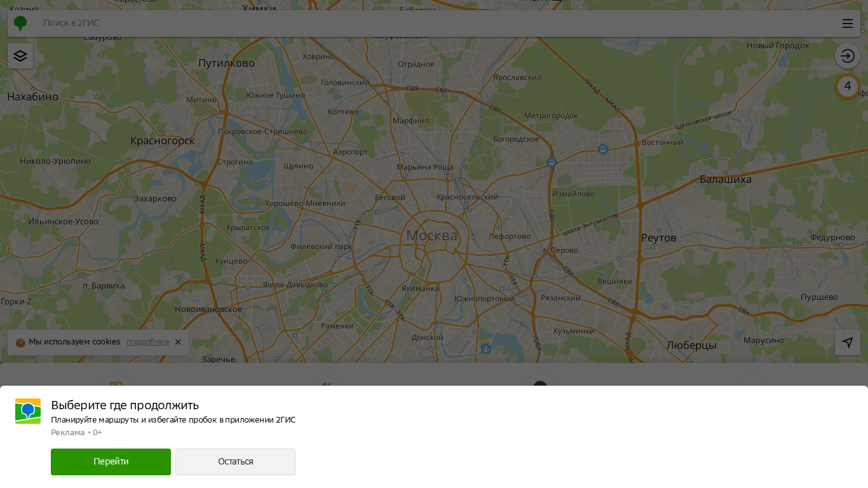Viewport: 868px width, 488px height.
Task: Open the map layers button
Action: pos(20,56)
